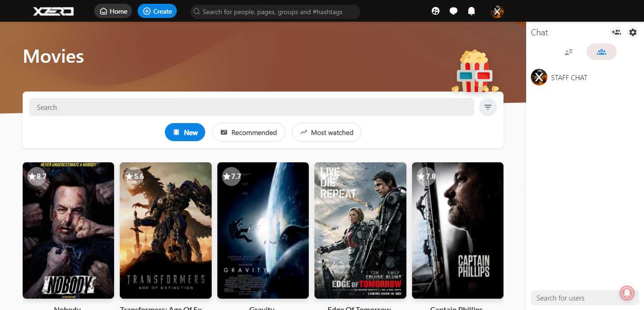Click the Create button
The height and width of the screenshot is (310, 644).
coord(157,11)
